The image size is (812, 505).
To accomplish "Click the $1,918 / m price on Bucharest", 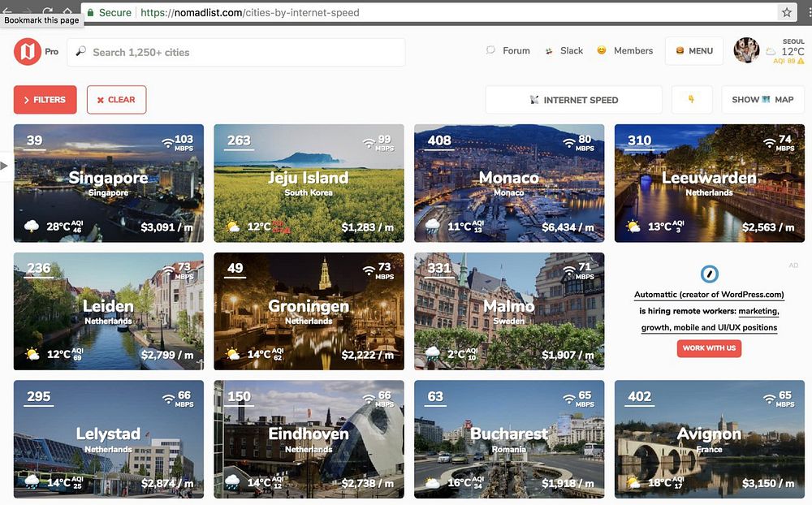I will click(x=568, y=483).
